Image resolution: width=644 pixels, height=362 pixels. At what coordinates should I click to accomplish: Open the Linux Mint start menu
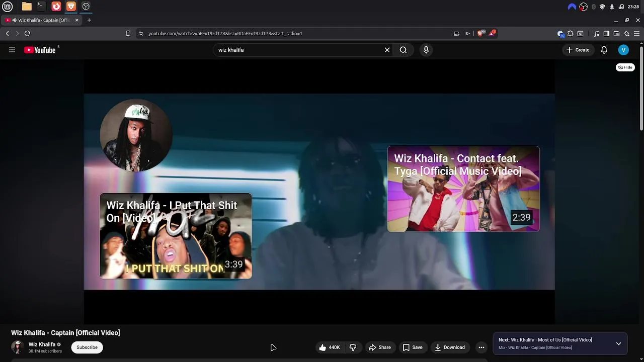coord(8,7)
